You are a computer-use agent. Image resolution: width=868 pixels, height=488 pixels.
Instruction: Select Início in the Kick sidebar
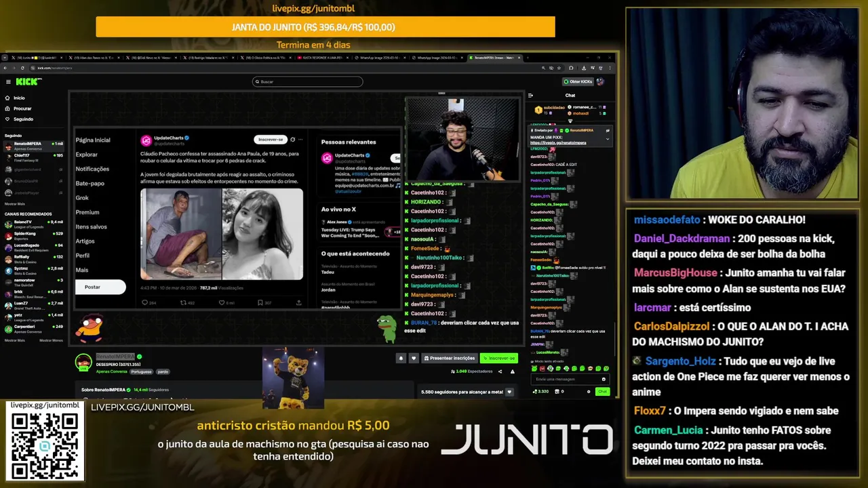click(15, 98)
